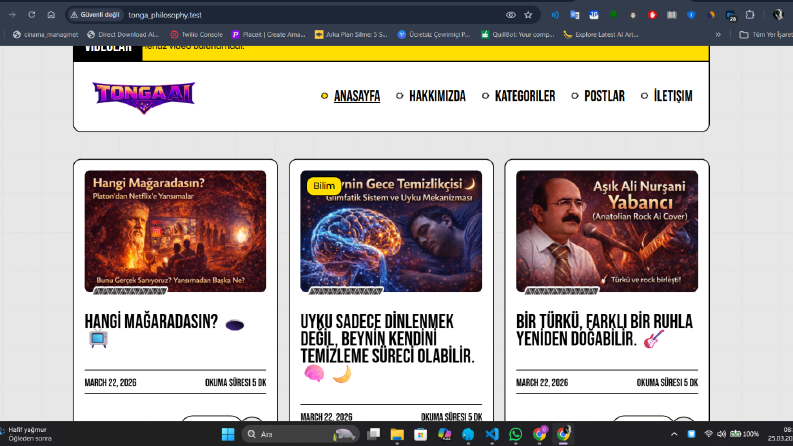
Task: Open the HAKKIMIZDA menu item
Action: coord(437,96)
